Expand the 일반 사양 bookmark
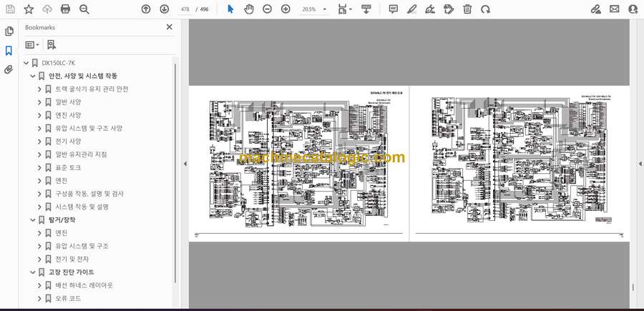Image resolution: width=644 pixels, height=311 pixels. (39, 102)
